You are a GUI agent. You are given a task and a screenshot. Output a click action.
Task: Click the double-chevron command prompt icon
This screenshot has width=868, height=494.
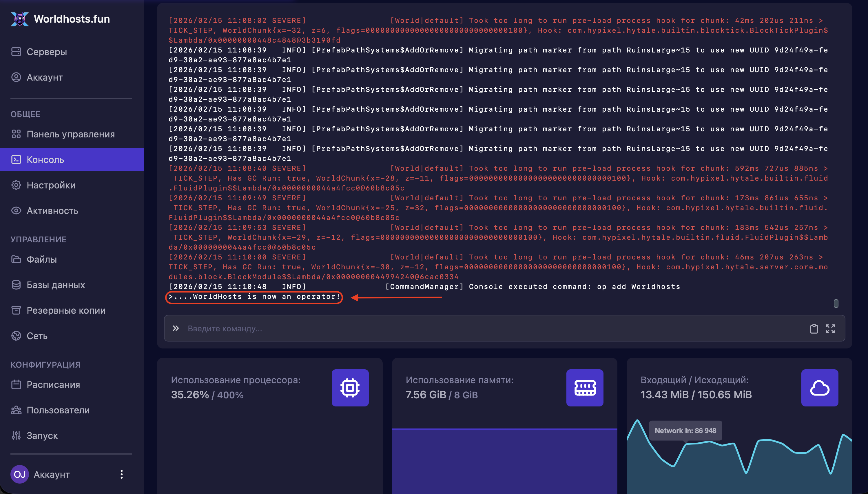(x=175, y=328)
